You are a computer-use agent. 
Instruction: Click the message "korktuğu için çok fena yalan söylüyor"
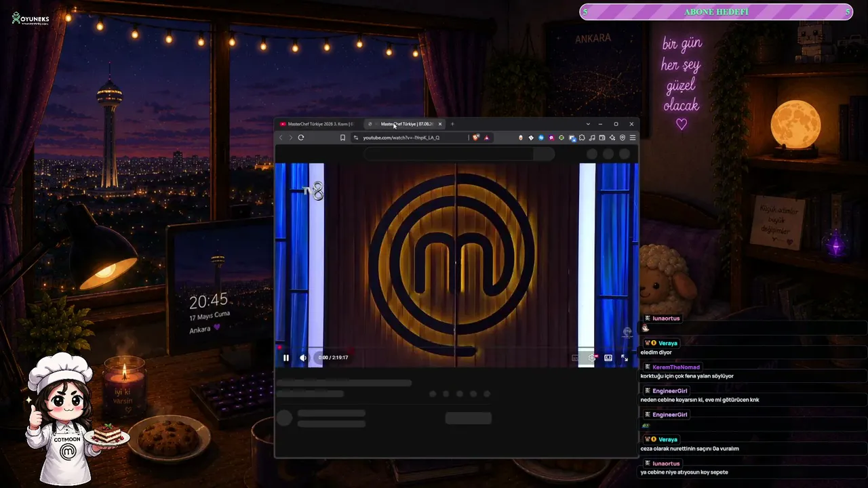point(687,376)
